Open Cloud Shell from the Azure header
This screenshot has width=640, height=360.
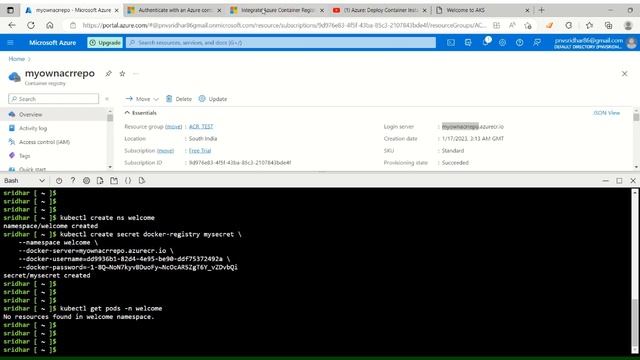(x=451, y=42)
